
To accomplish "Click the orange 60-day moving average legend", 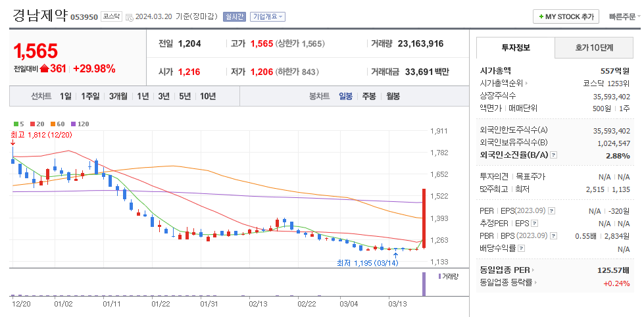I will [57, 124].
